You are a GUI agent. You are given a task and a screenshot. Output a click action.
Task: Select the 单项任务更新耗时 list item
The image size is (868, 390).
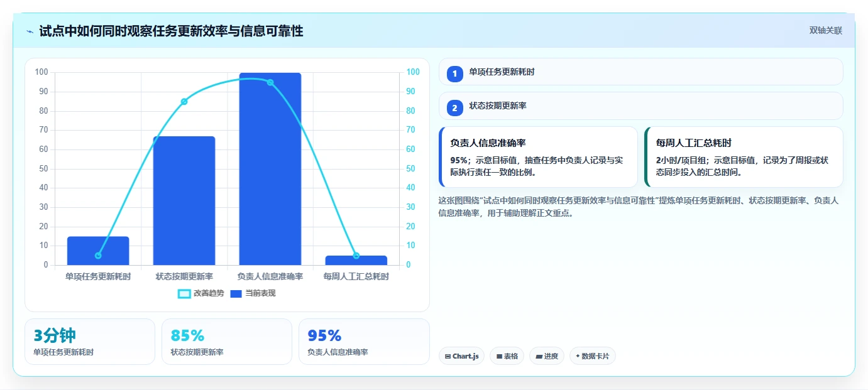[640, 72]
